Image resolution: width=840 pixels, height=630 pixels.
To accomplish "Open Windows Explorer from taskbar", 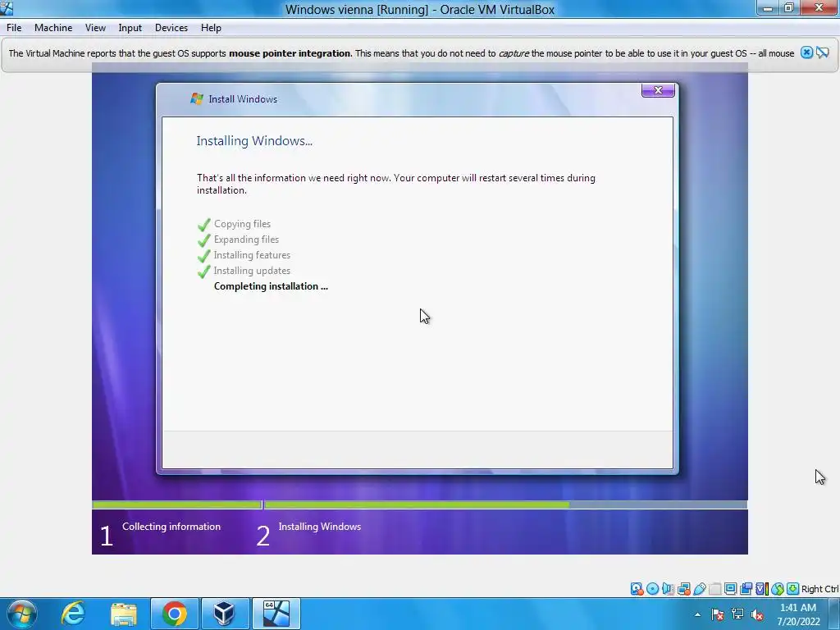I will (x=124, y=614).
